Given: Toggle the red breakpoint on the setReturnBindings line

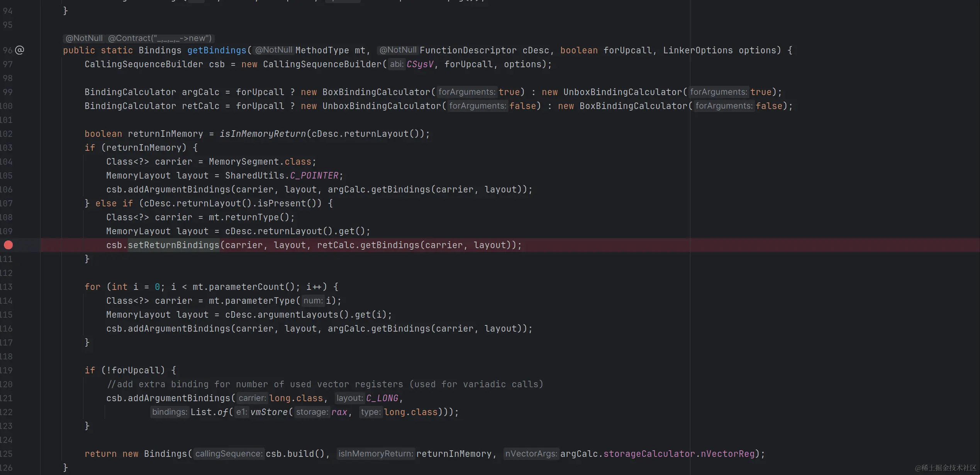Looking at the screenshot, I should coord(8,245).
